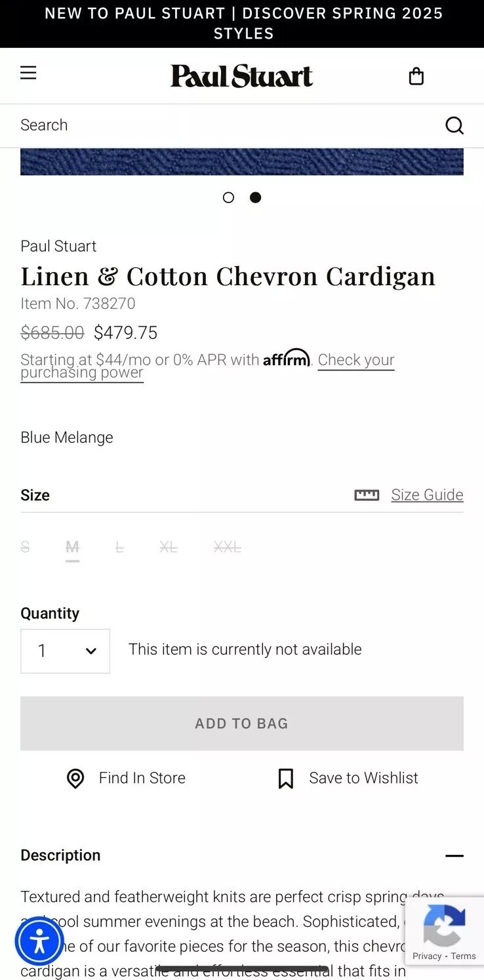Select size XL
The image size is (484, 980).
click(x=169, y=547)
